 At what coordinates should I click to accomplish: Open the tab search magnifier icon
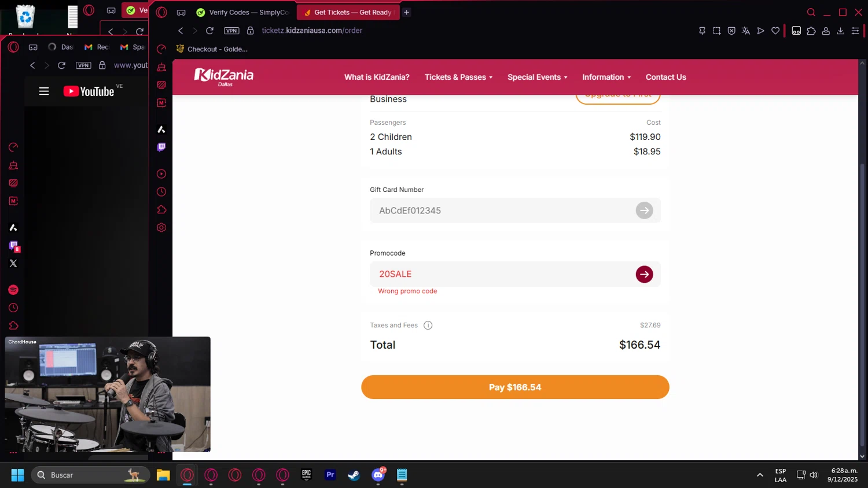[811, 12]
